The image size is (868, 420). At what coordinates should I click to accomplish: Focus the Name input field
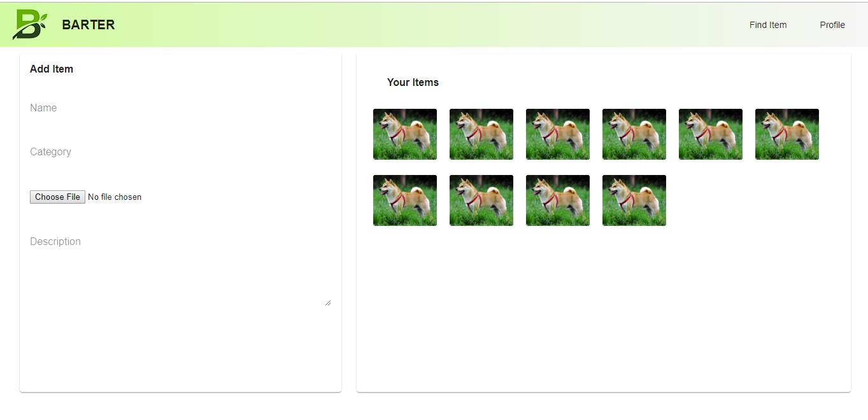coord(180,108)
